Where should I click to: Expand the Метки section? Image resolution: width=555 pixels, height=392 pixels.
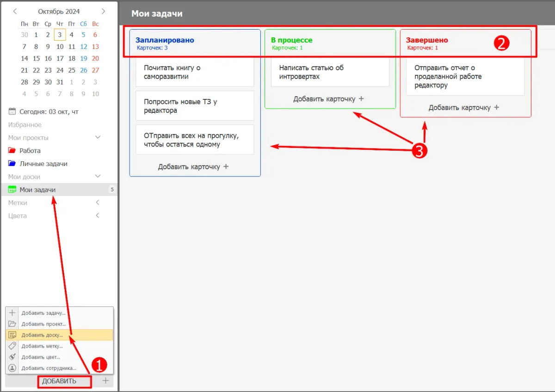[x=98, y=202]
